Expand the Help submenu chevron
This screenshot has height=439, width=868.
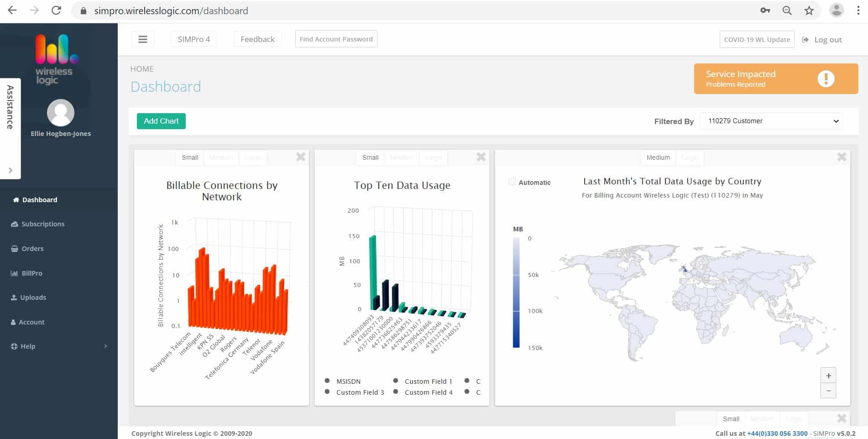105,346
